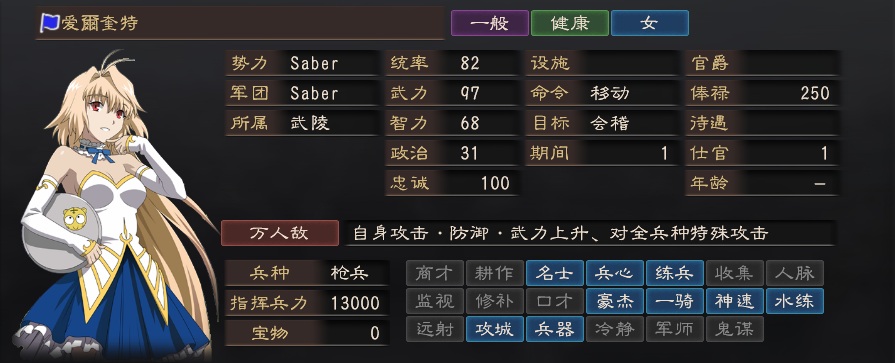Click the blue 女 gender badge
895x363 pixels.
(650, 23)
